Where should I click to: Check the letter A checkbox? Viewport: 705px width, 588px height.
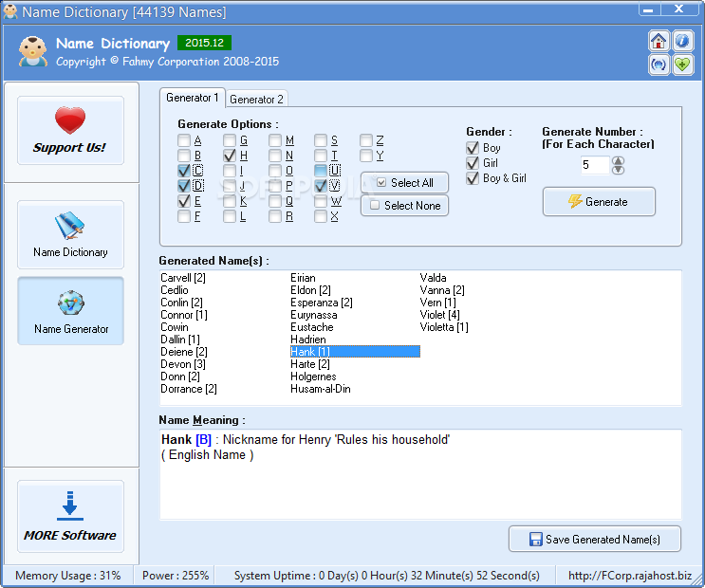click(184, 140)
